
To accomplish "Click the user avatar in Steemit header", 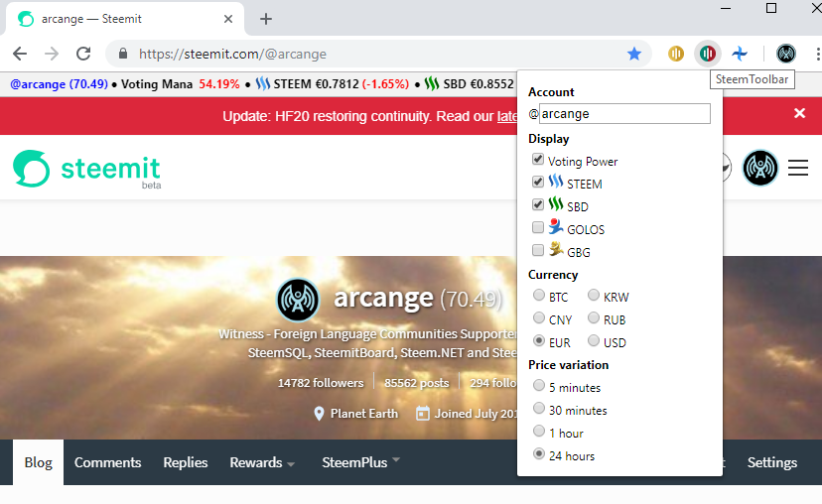I will 760,168.
